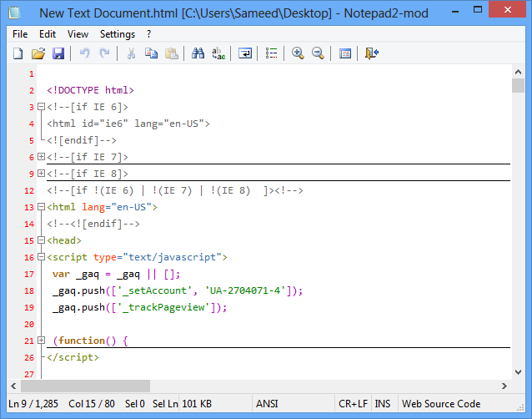Image resolution: width=532 pixels, height=419 pixels.
Task: Click the 'Sel 0' status entry
Action: (135, 404)
